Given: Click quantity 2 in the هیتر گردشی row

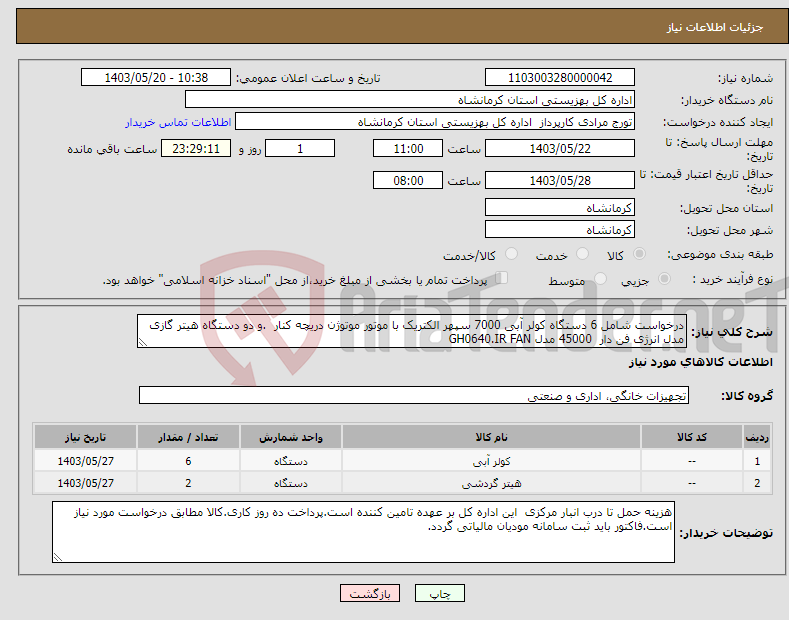Looking at the screenshot, I should [x=188, y=483].
